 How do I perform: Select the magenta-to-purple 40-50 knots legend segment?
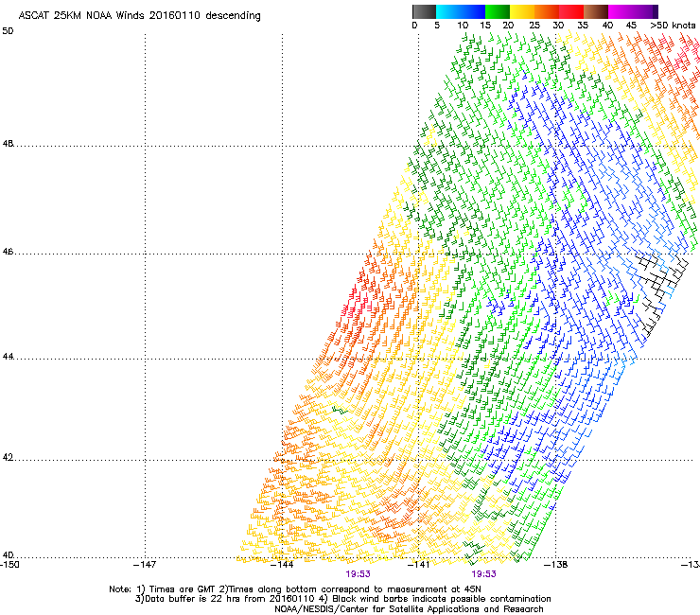pyautogui.click(x=633, y=11)
